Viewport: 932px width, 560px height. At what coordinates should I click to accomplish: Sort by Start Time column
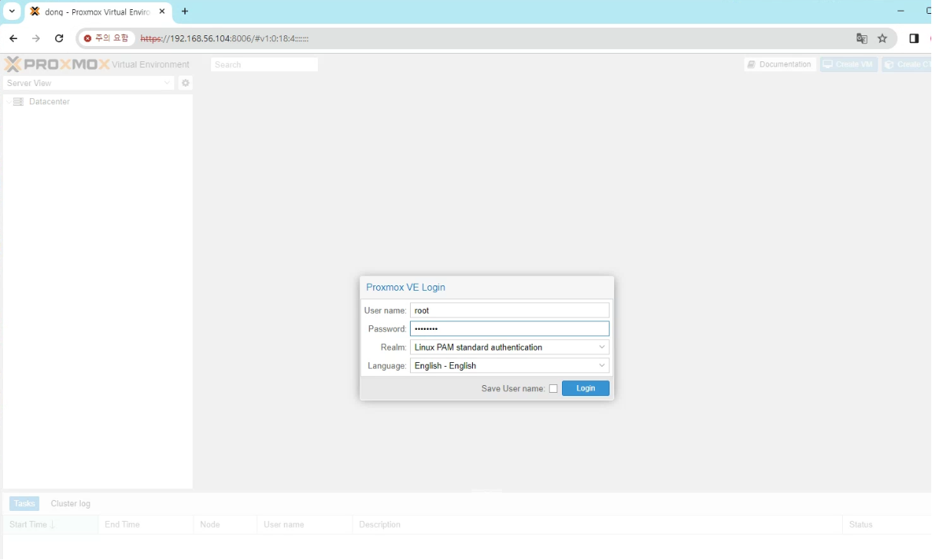coord(51,525)
